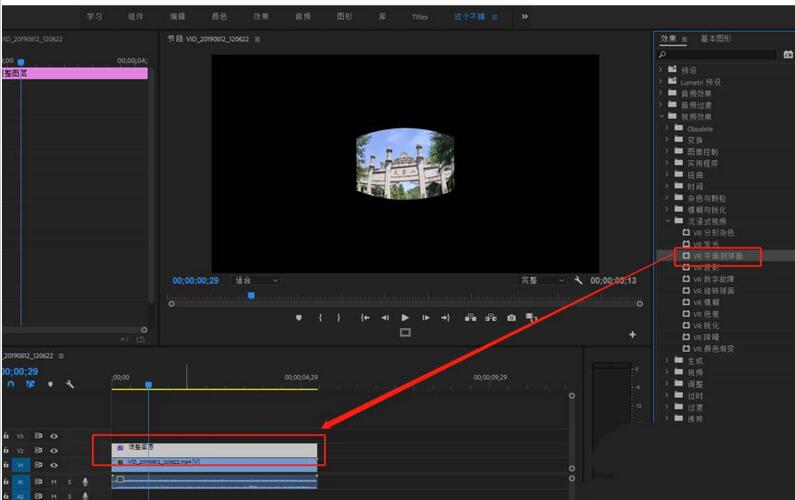This screenshot has height=500, width=795.
Task: Select the VR 颜色渐变 effect
Action: pyautogui.click(x=713, y=349)
